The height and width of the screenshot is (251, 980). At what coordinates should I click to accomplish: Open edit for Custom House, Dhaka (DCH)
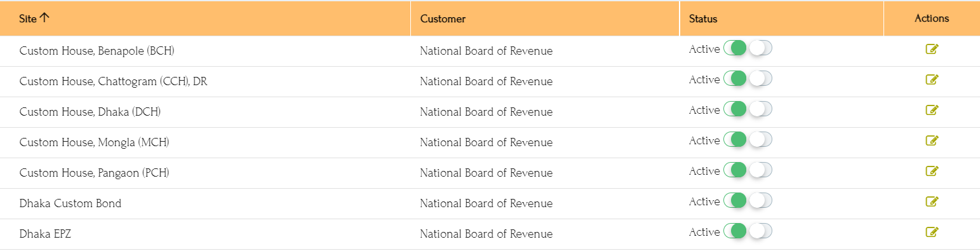pyautogui.click(x=932, y=110)
